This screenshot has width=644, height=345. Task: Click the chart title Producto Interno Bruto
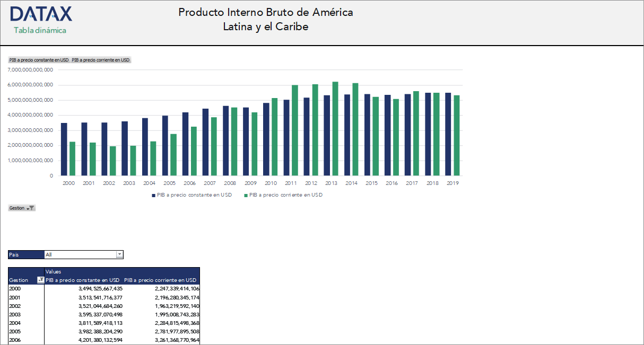(266, 19)
